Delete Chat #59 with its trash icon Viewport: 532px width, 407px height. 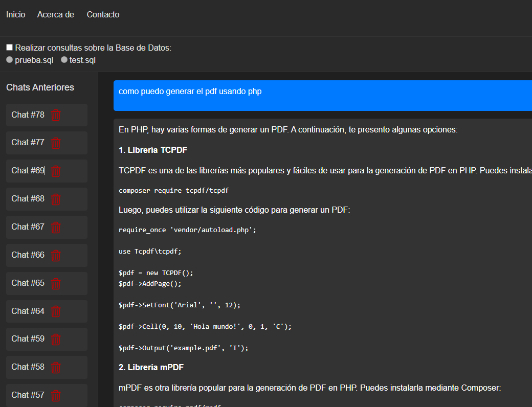(56, 340)
